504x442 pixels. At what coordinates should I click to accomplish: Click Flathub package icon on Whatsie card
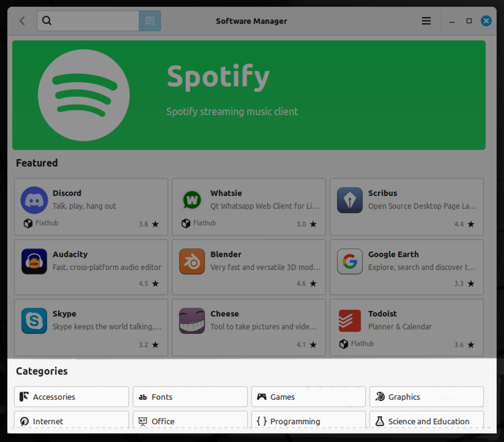pyautogui.click(x=186, y=223)
